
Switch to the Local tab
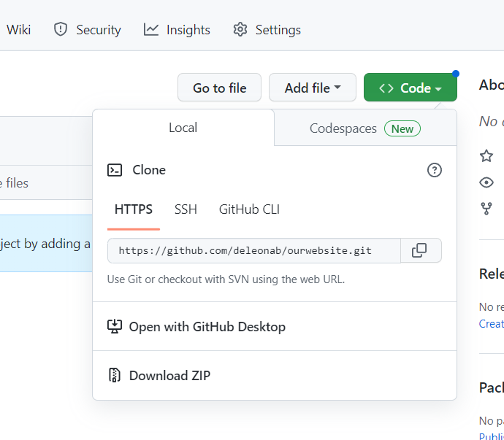183,128
